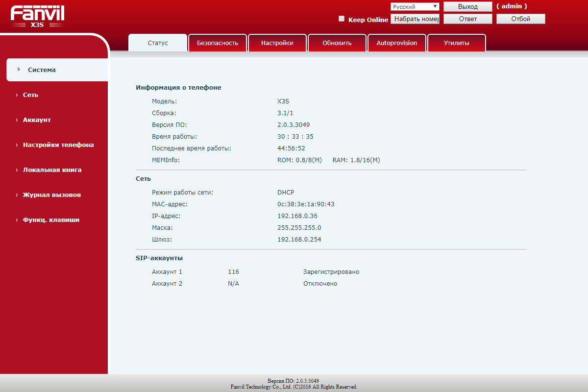The width and height of the screenshot is (588, 392).
Task: Open Функц. клавиши sidebar item
Action: pyautogui.click(x=51, y=220)
